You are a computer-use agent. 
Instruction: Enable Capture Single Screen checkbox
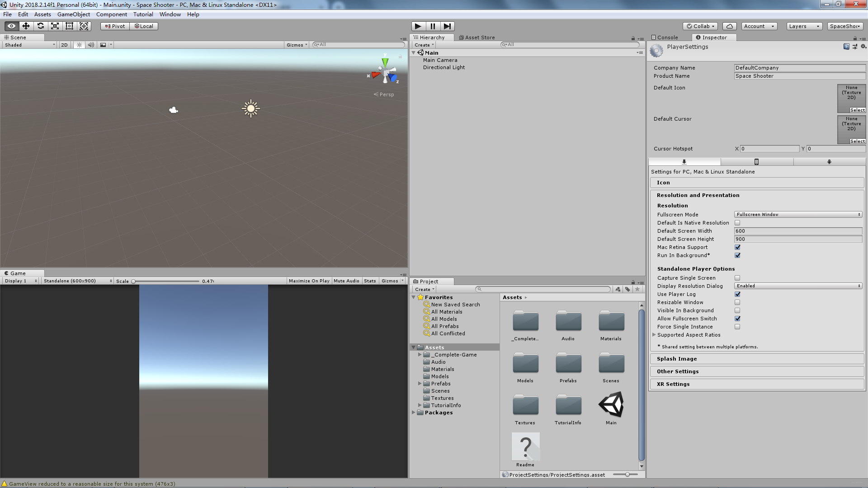(x=737, y=278)
